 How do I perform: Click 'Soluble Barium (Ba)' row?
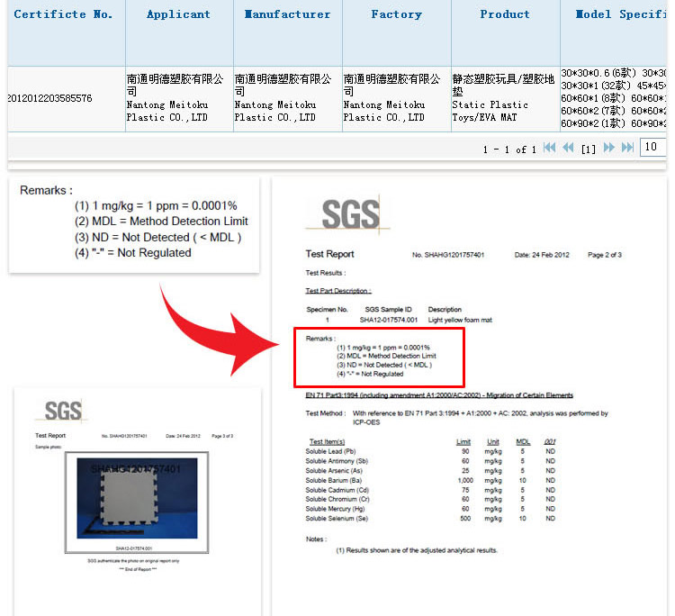[430, 480]
